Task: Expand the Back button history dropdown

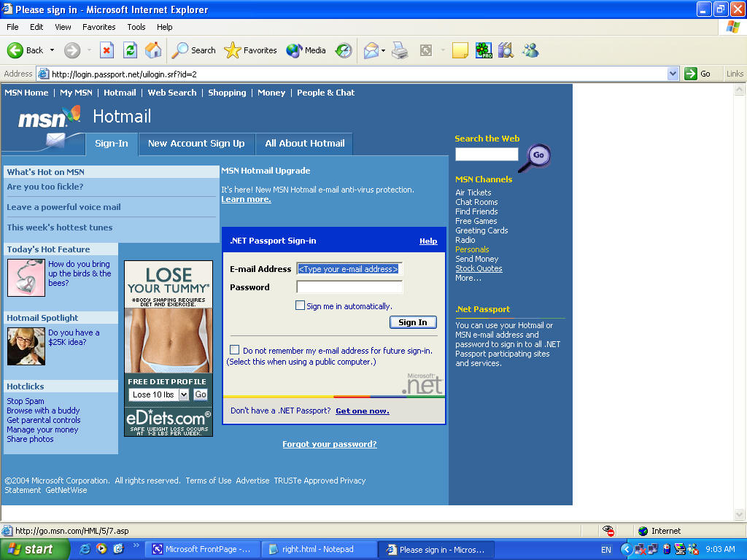Action: [x=52, y=50]
